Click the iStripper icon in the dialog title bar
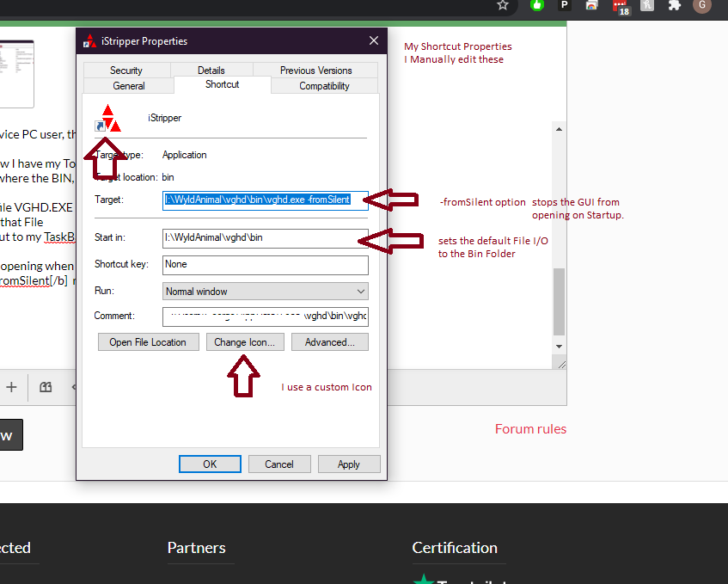The image size is (728, 584). (x=89, y=41)
